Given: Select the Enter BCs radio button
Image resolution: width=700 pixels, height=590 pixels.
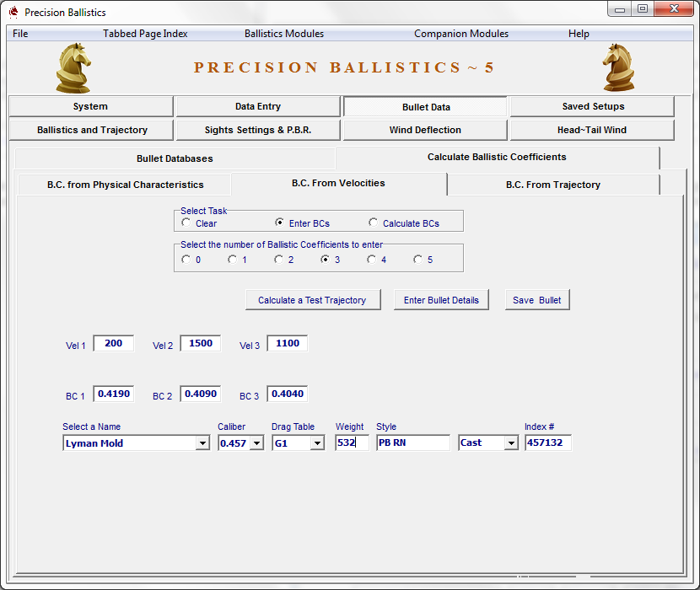Looking at the screenshot, I should pyautogui.click(x=279, y=223).
